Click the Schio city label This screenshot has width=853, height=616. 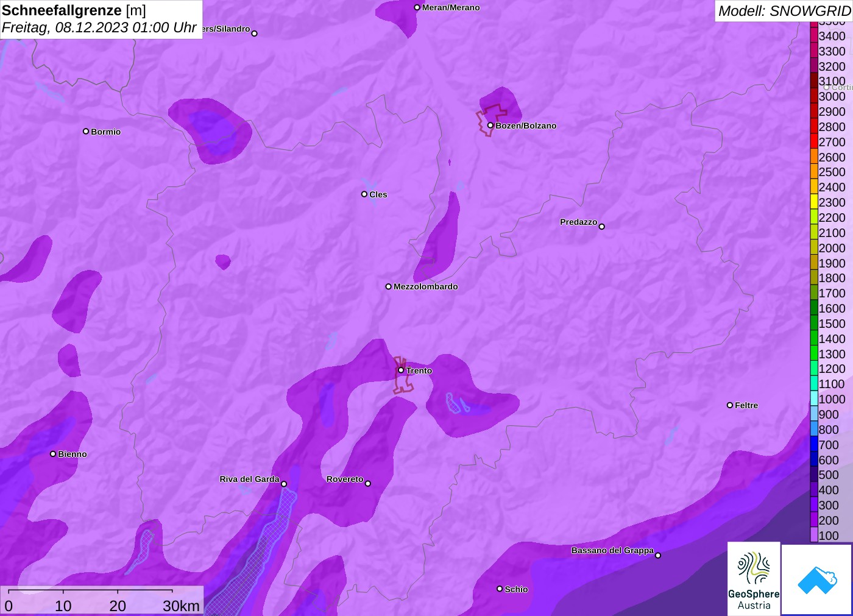(516, 589)
